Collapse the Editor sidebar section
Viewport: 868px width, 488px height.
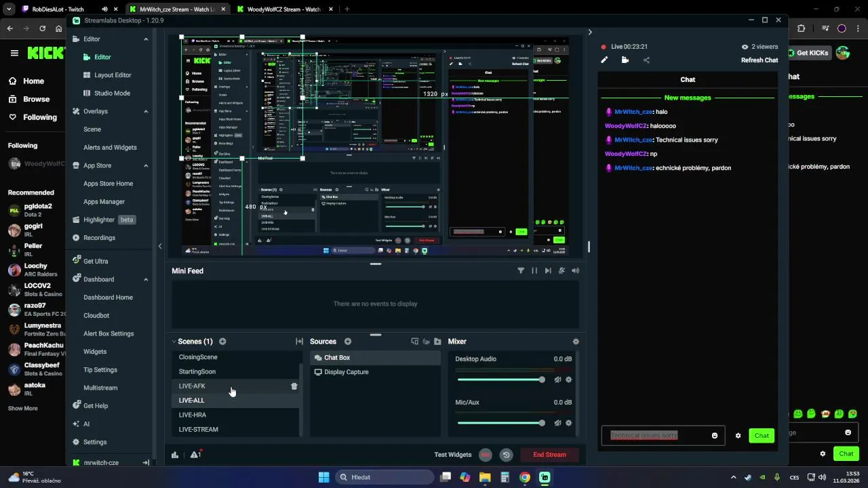click(146, 39)
